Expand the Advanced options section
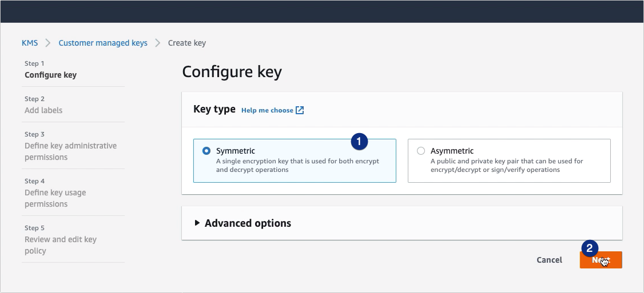Viewport: 644px width, 293px height. [243, 223]
